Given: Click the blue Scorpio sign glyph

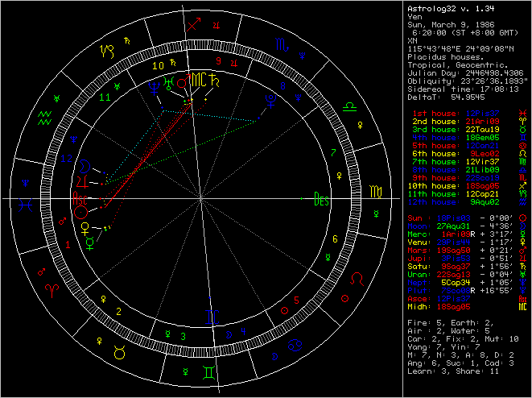Looking at the screenshot, I should tap(281, 48).
